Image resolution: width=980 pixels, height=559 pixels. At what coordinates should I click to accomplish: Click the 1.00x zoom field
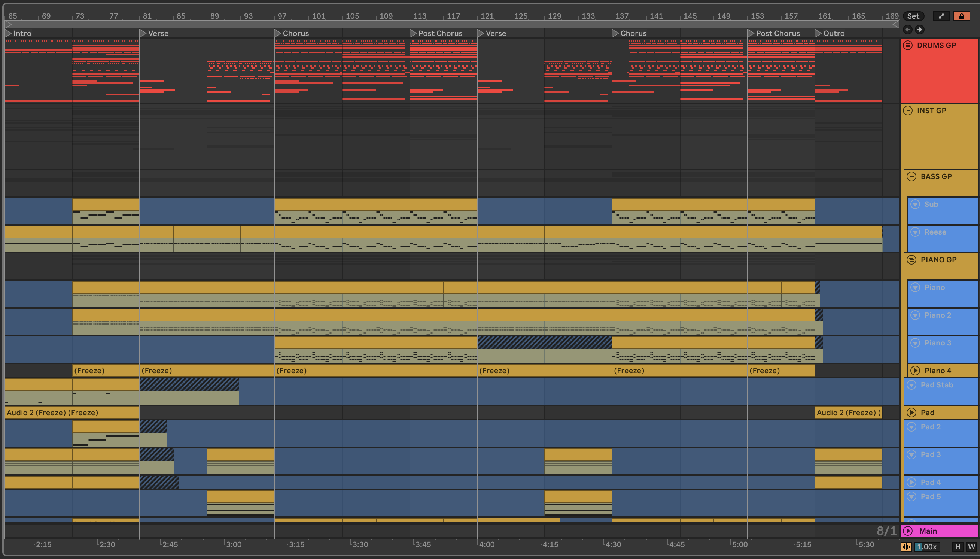(927, 547)
